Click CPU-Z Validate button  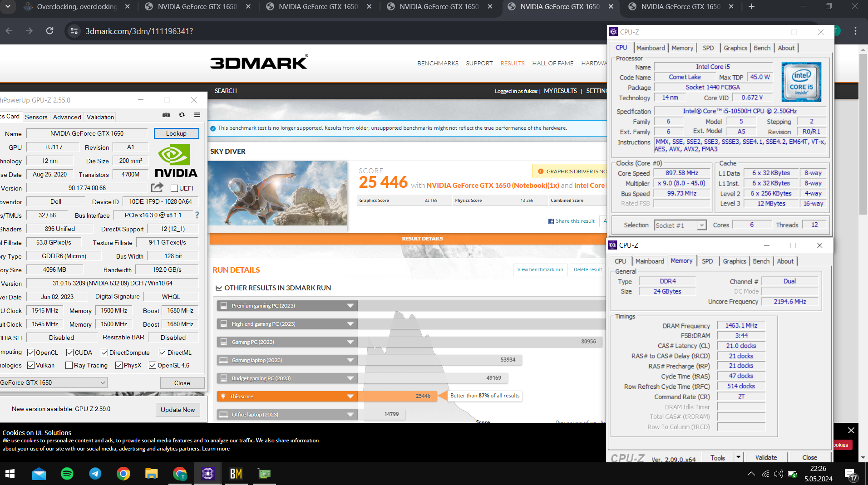click(x=766, y=457)
